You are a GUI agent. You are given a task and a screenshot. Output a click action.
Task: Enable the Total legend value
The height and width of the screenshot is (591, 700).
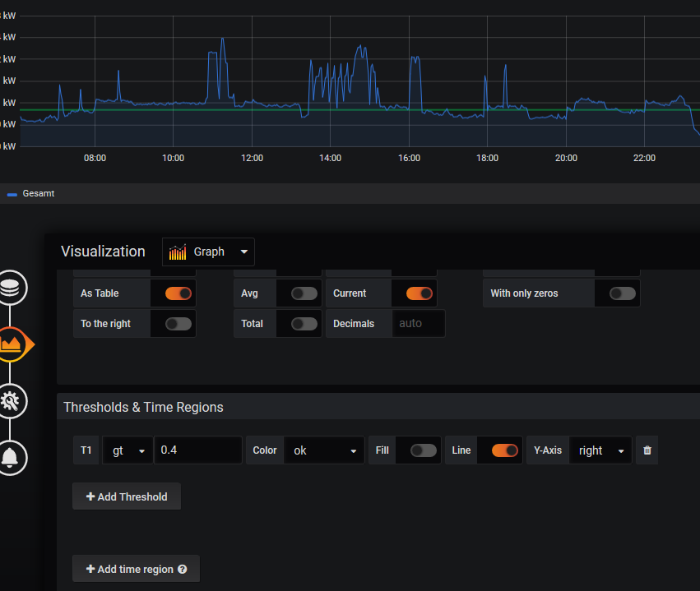pos(304,324)
